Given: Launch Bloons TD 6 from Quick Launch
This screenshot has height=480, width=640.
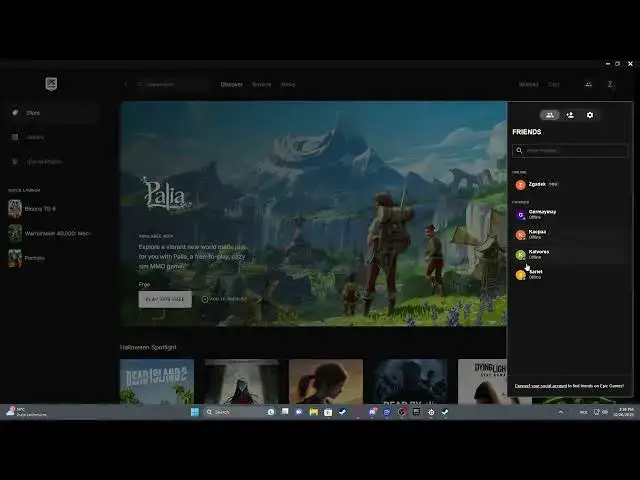Looking at the screenshot, I should tap(51, 209).
